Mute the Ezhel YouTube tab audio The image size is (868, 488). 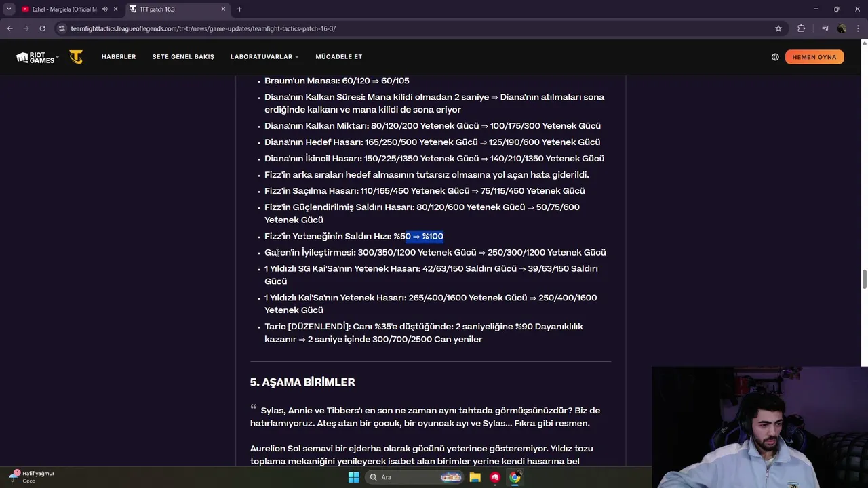click(x=104, y=9)
